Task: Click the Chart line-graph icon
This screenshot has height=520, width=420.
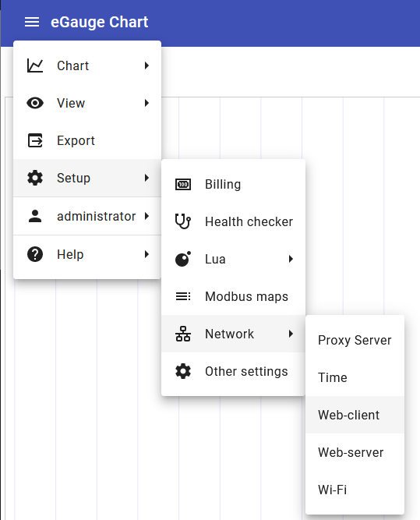Action: (35, 65)
